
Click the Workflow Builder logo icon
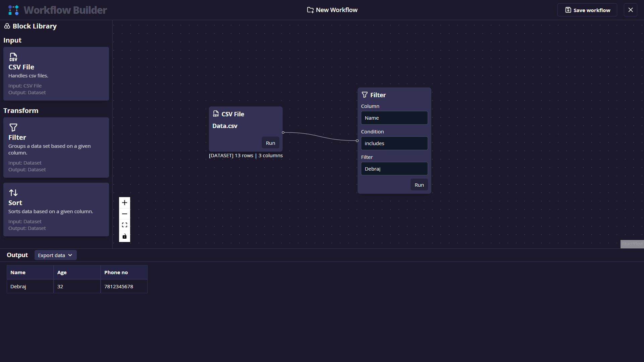[13, 10]
